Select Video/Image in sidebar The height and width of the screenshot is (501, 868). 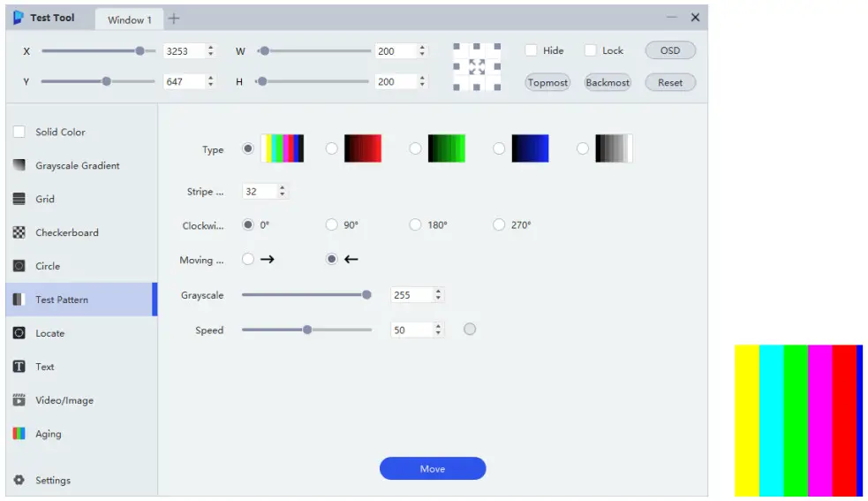click(x=81, y=400)
